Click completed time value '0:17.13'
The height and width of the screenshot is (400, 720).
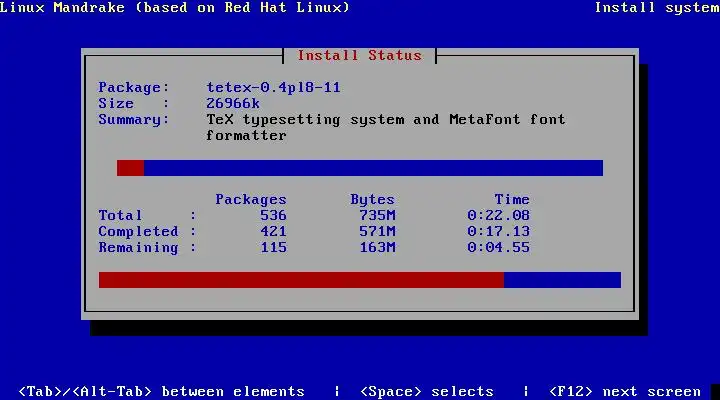[498, 231]
